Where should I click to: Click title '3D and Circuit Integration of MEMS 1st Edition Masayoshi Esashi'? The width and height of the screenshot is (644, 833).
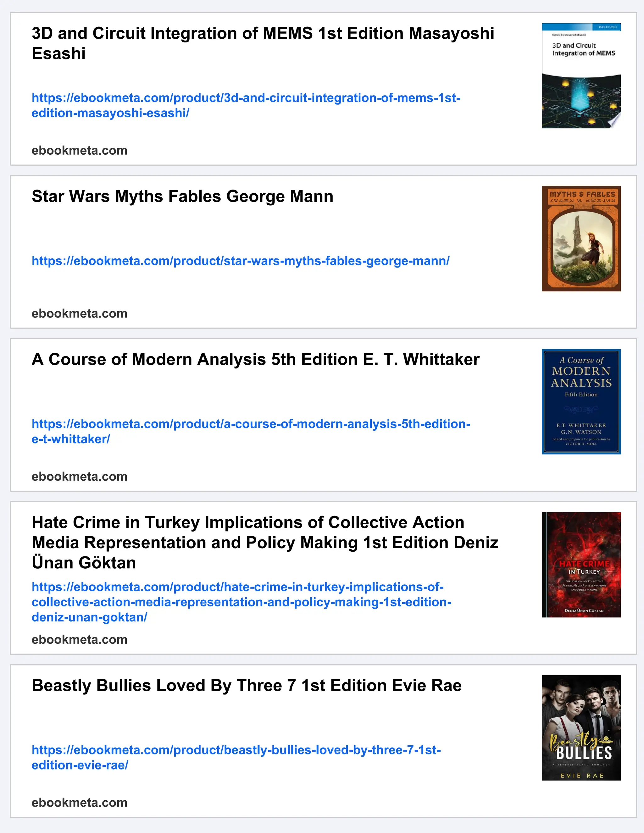[x=263, y=43]
